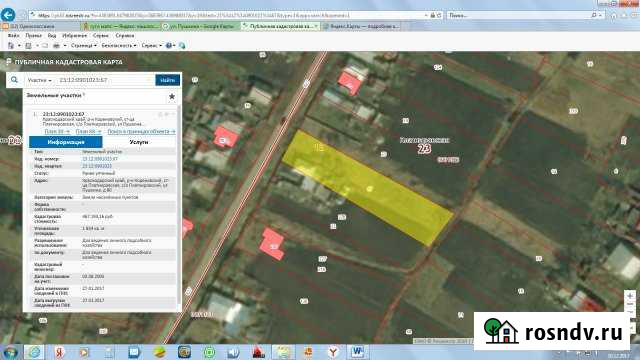This screenshot has width=640, height=360.
Task: Add parcel to favorites with star icon
Action: pos(172,96)
